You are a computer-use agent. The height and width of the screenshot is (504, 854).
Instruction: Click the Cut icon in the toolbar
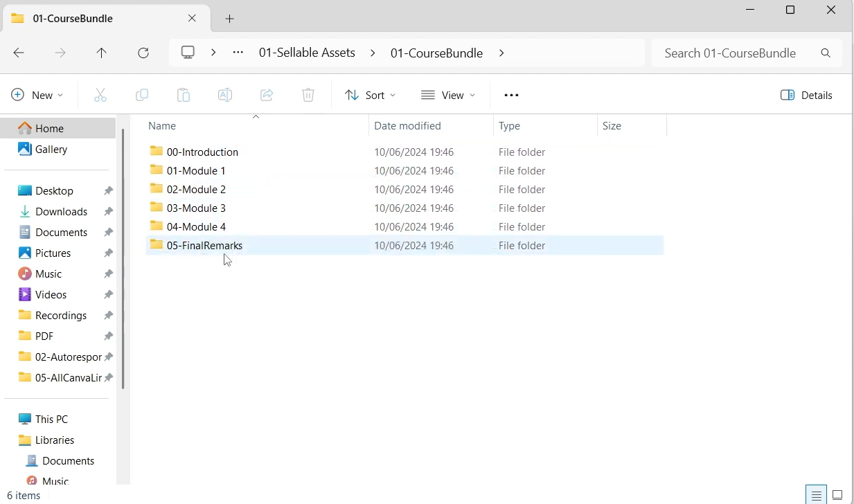point(100,95)
